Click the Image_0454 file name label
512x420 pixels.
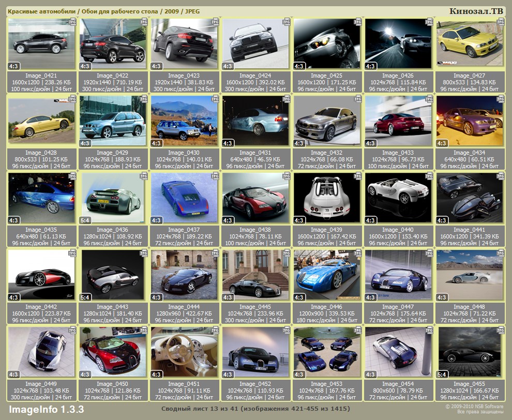click(398, 384)
